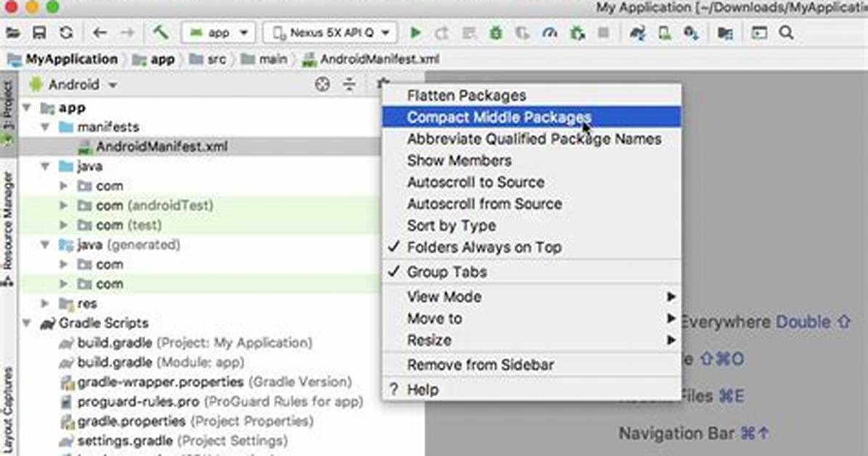The height and width of the screenshot is (456, 868).
Task: Expand the res folder
Action: 46,304
